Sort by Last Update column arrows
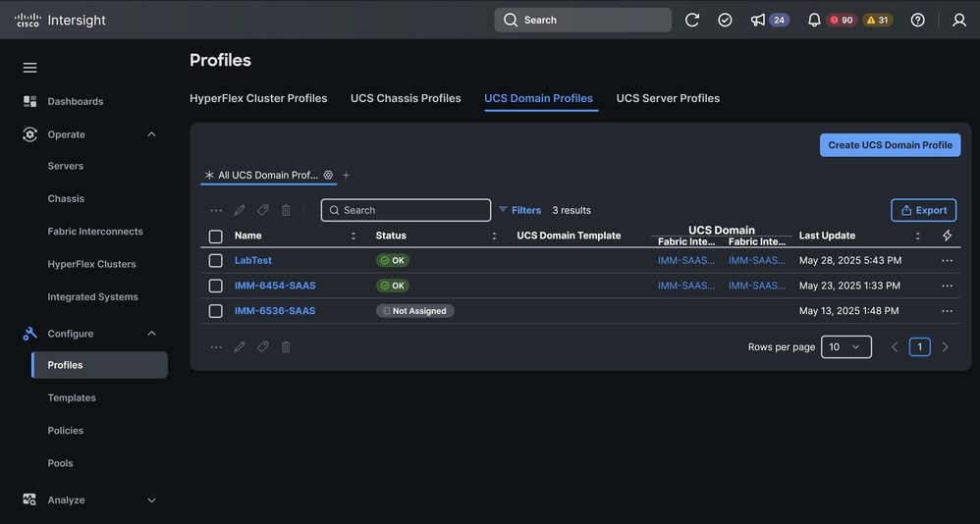 click(917, 236)
